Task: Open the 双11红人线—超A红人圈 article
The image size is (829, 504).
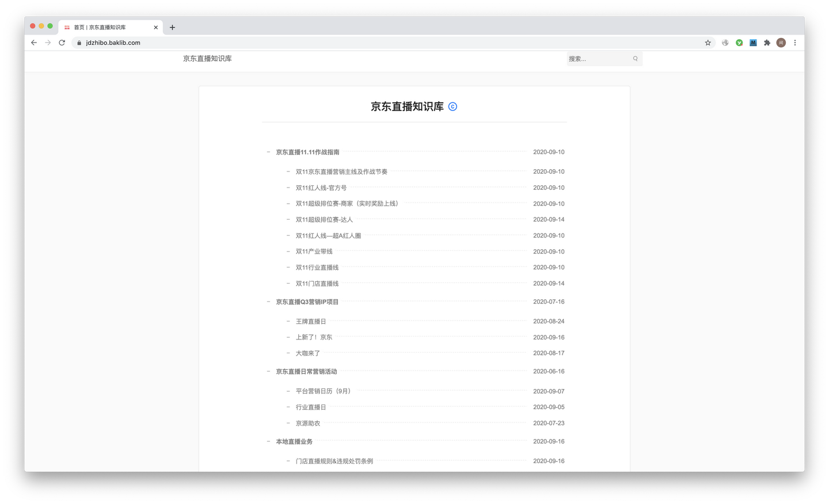Action: (328, 235)
